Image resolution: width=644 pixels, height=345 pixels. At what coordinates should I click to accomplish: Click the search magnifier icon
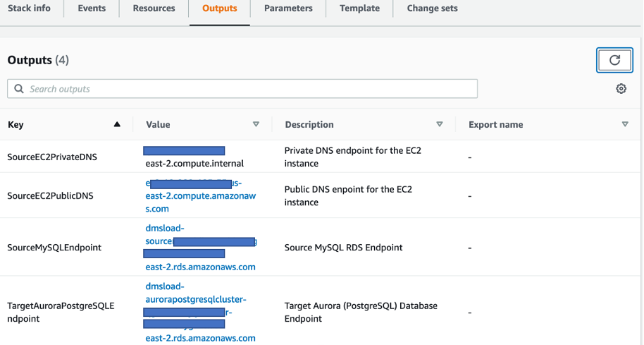pos(18,89)
